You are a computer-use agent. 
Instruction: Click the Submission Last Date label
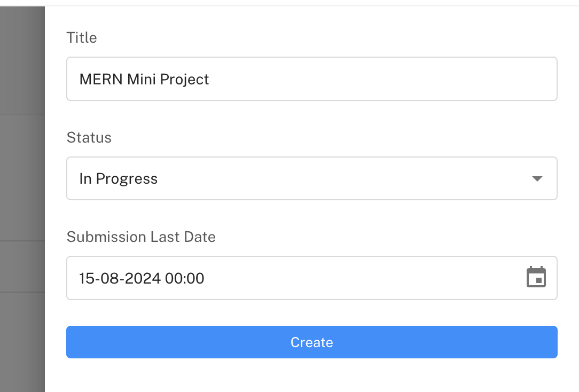[x=141, y=237]
